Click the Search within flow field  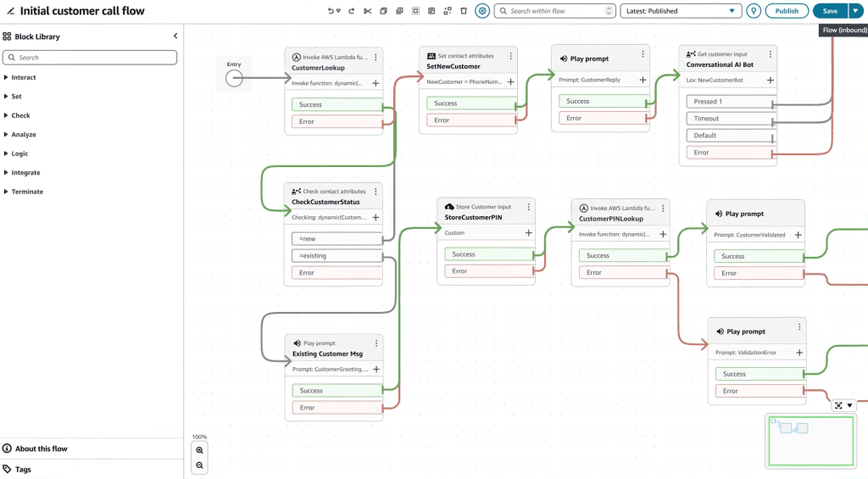(554, 10)
